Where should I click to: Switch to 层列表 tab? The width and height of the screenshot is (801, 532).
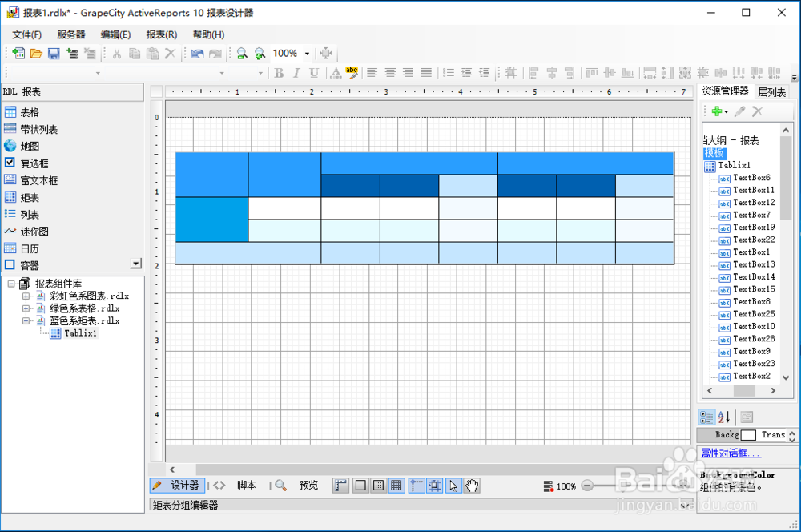pyautogui.click(x=771, y=92)
